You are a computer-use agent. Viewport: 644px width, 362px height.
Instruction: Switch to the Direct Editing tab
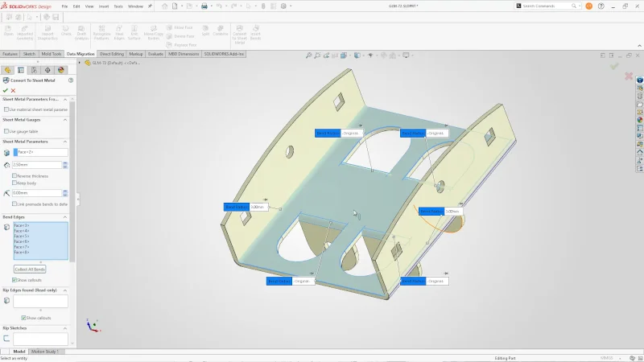pos(112,54)
